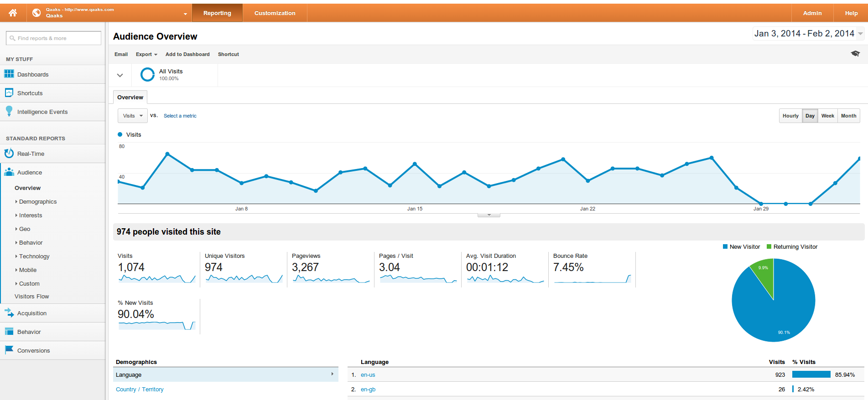Switch graph granularity to Month
This screenshot has width=868, height=400.
848,116
